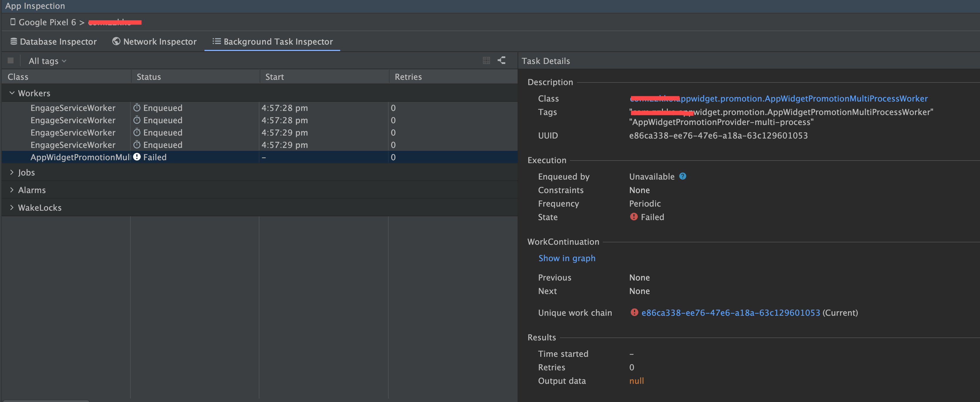
Task: Open the All tags filter dropdown
Action: 47,61
